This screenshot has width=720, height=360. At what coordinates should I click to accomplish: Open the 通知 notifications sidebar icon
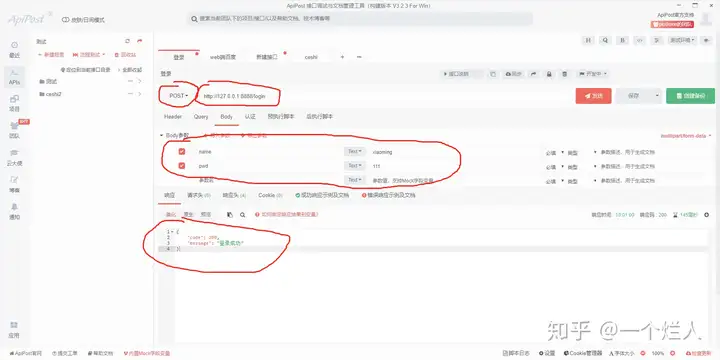click(14, 212)
